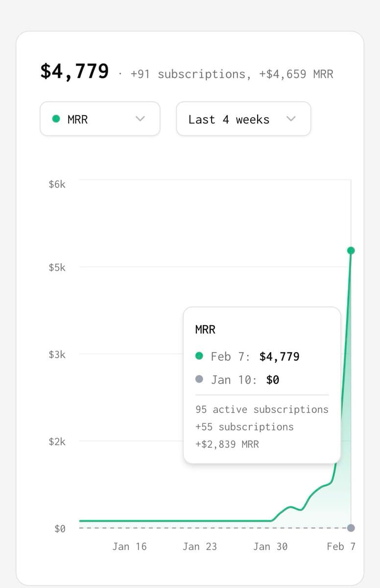Click the Jan 30 date label
Screen dimensions: 380x588
coord(270,546)
